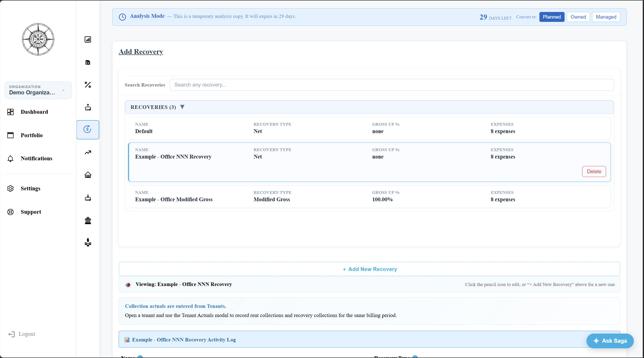
Task: Click the Portfolio window icon
Action: 10,135
